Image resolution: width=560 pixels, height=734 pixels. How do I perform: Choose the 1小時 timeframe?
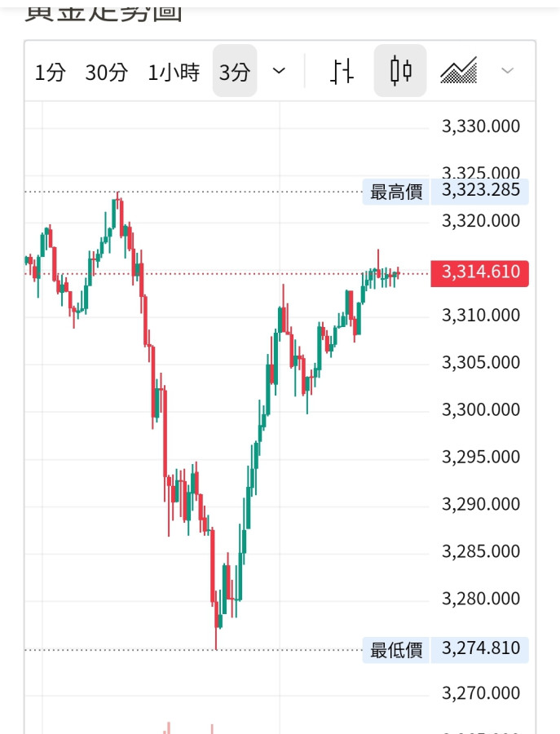pos(174,73)
